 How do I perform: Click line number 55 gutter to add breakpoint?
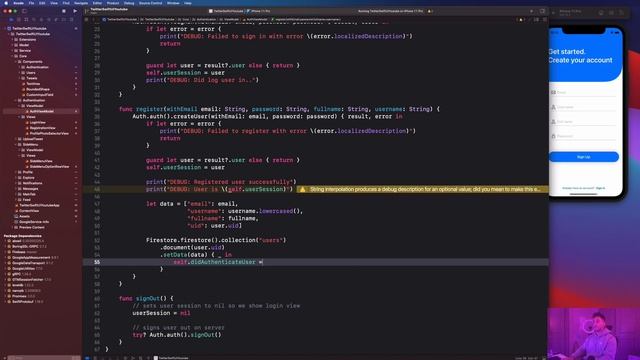pyautogui.click(x=96, y=262)
